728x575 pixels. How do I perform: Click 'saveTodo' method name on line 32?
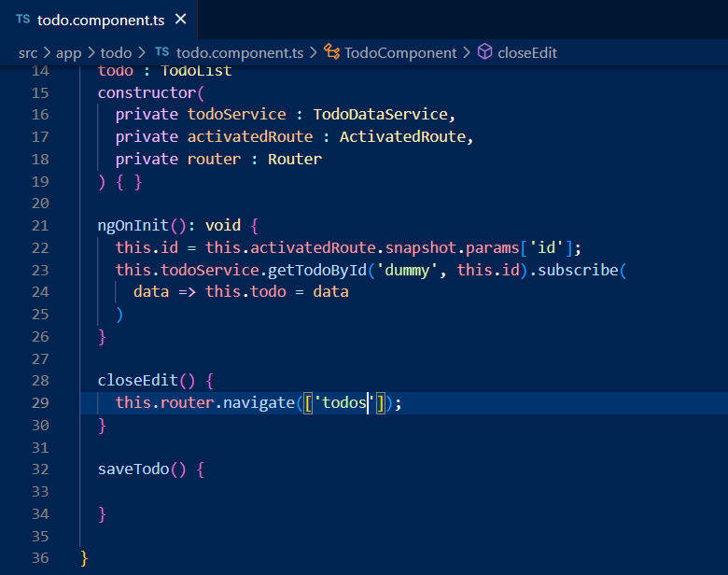[x=133, y=470]
